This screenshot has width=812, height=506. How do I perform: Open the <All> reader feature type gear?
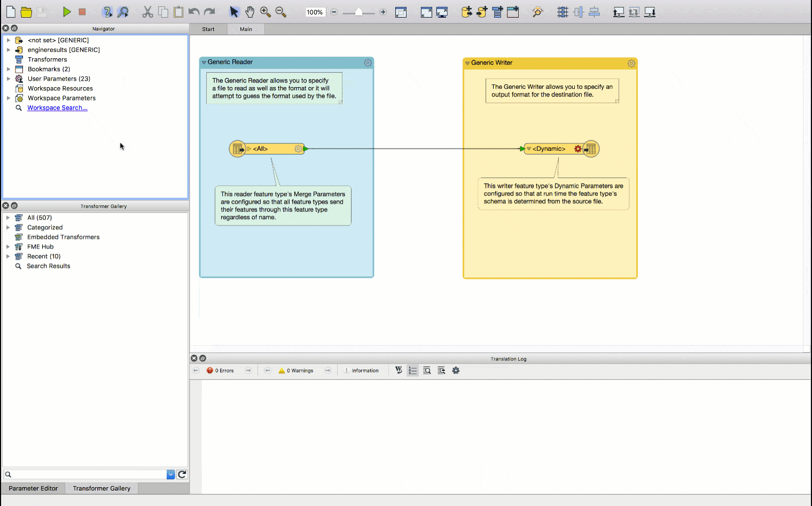(299, 149)
